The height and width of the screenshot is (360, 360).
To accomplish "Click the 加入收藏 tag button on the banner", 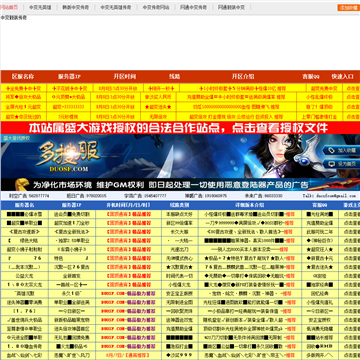I will tap(341, 151).
